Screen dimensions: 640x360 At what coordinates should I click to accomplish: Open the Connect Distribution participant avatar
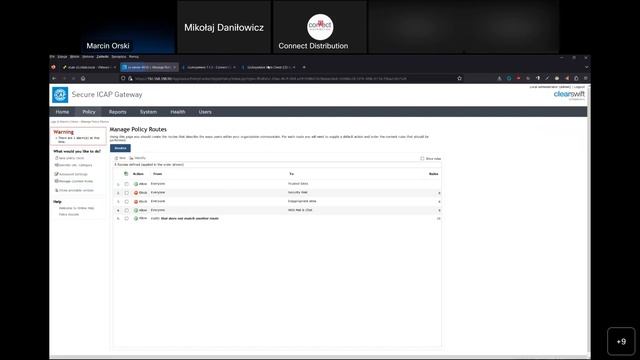click(x=320, y=27)
